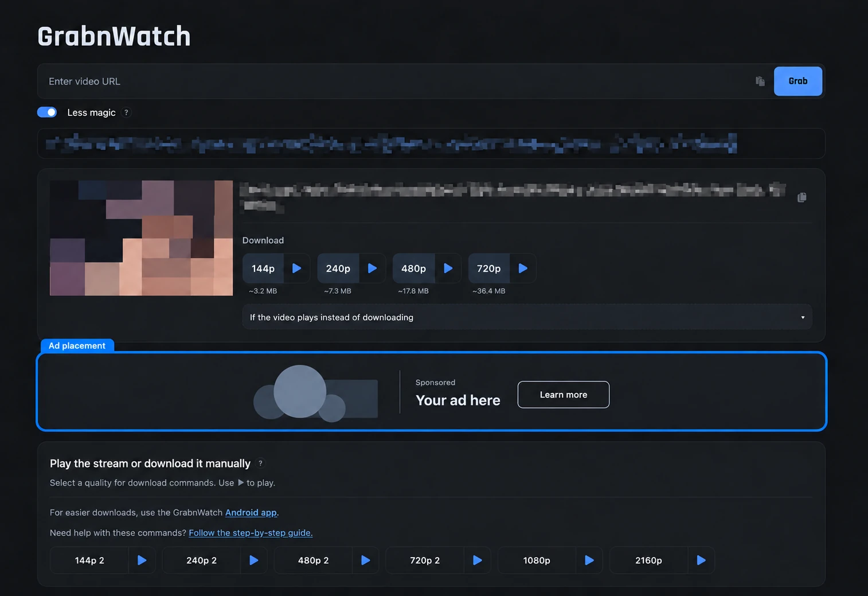Image resolution: width=868 pixels, height=596 pixels.
Task: Play the 720p stream
Action: coord(523,268)
